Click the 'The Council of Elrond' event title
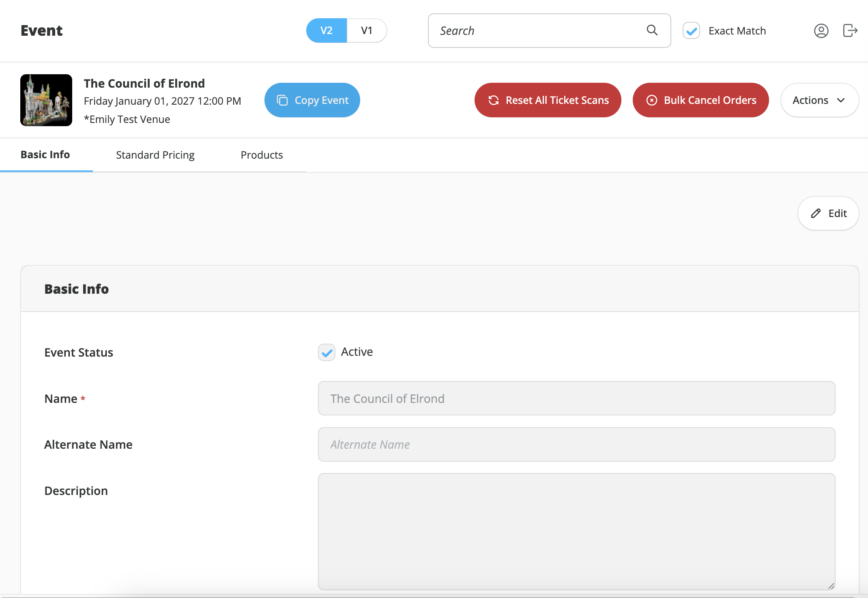 pyautogui.click(x=144, y=83)
